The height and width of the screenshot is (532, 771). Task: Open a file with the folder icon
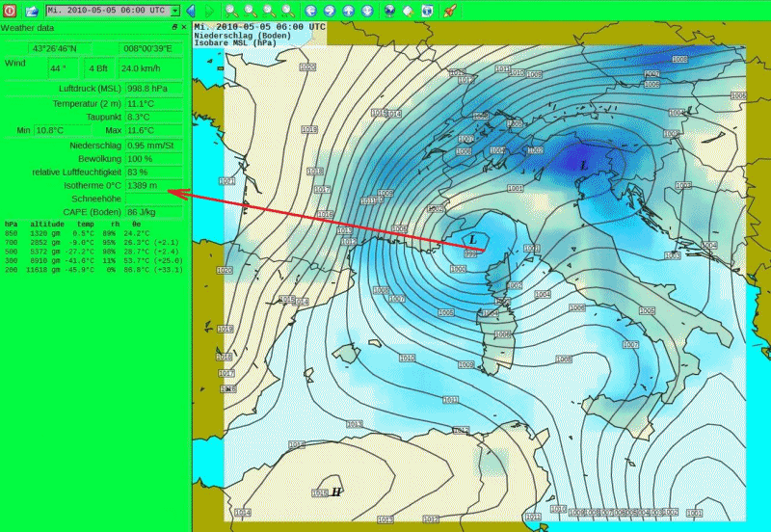coord(32,11)
